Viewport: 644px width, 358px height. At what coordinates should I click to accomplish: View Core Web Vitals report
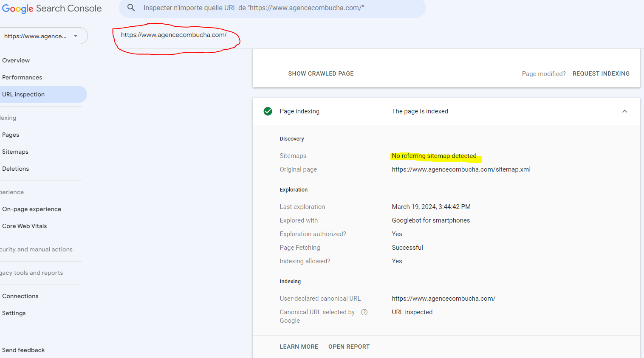[x=25, y=226]
